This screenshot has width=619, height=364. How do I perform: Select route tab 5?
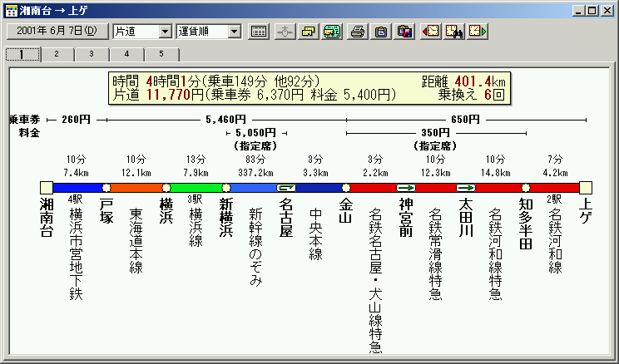pyautogui.click(x=161, y=54)
